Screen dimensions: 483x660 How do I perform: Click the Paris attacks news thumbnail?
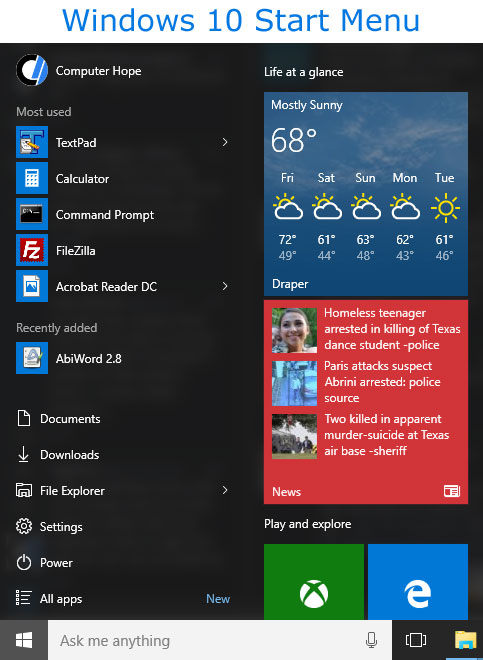294,383
